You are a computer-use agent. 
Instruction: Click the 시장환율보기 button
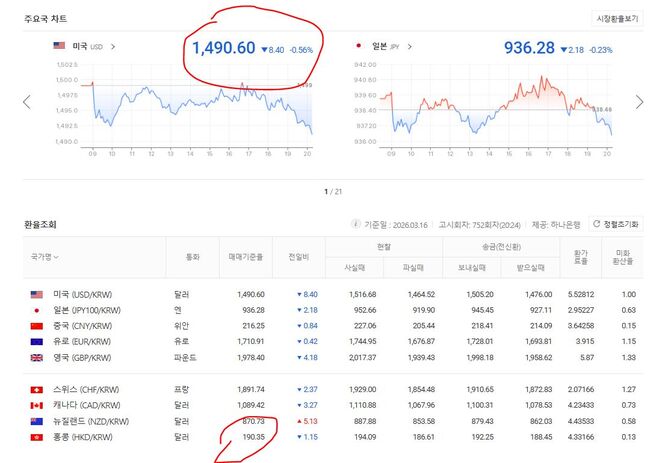(x=617, y=18)
